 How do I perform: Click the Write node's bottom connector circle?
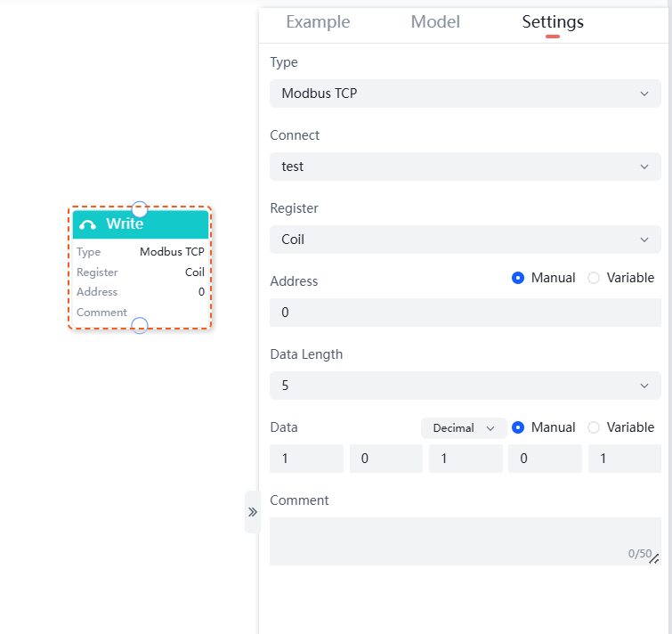click(x=140, y=326)
